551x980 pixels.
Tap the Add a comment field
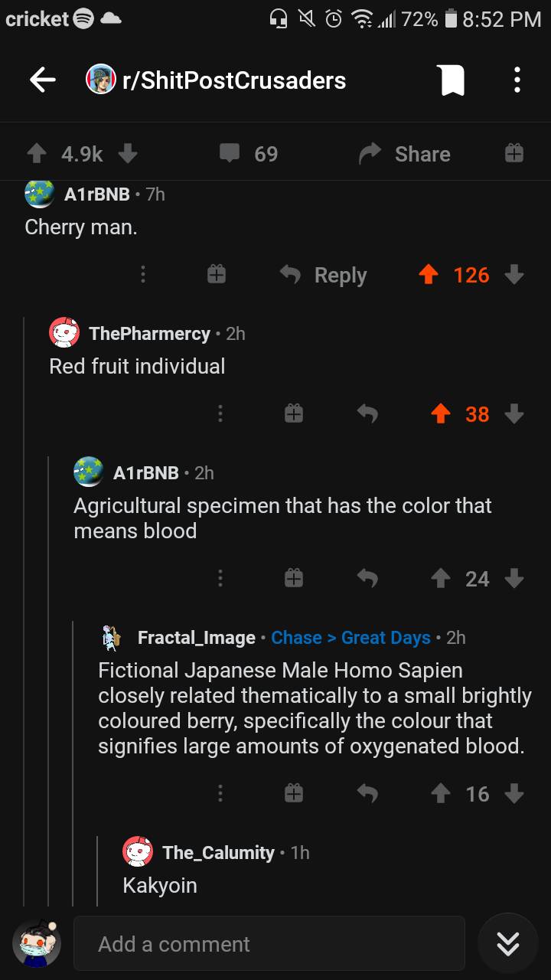(x=269, y=944)
